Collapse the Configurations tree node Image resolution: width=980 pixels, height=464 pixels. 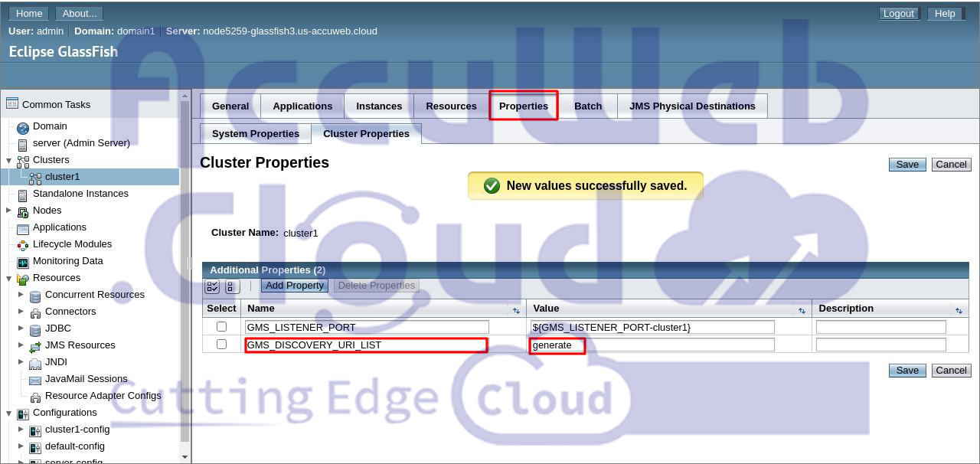(x=9, y=413)
